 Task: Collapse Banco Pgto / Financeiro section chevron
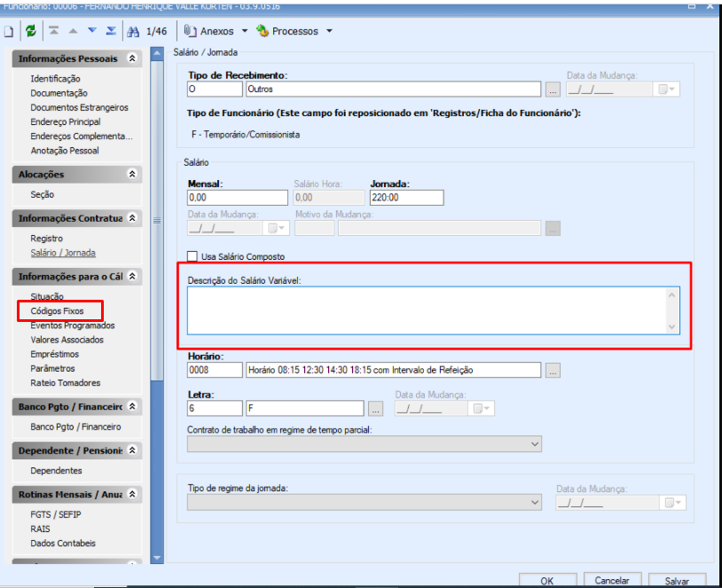click(132, 406)
